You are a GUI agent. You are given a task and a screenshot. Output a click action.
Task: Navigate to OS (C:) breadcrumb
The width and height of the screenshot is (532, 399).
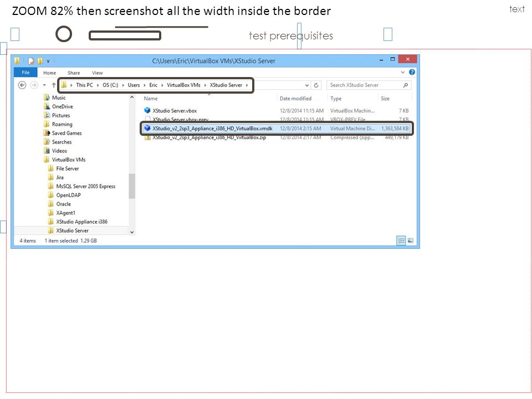pos(110,85)
